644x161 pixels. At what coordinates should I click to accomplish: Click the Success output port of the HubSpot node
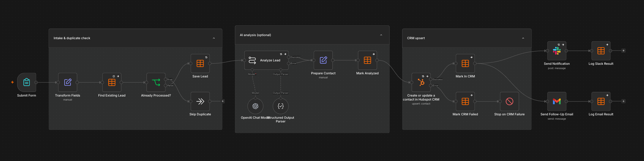click(431, 79)
